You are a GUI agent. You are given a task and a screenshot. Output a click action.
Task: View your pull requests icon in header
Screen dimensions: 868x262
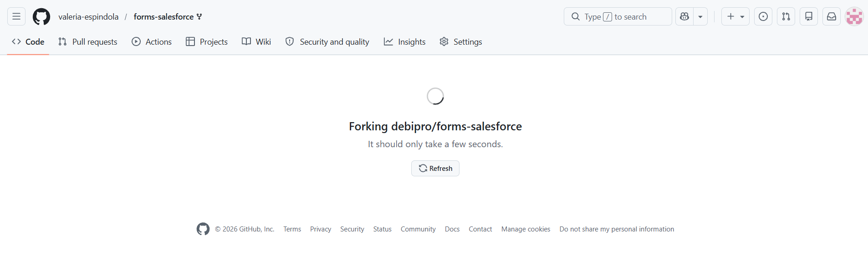[x=786, y=16]
